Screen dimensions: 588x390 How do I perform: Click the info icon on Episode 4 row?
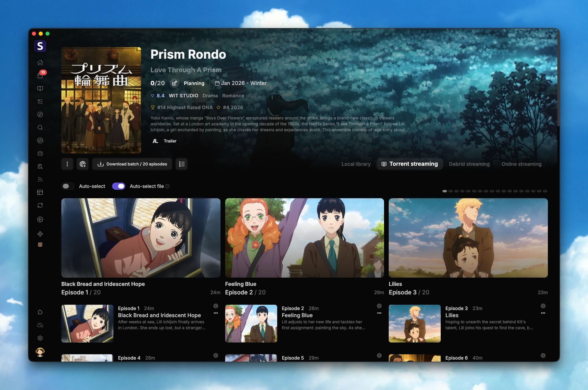216,355
